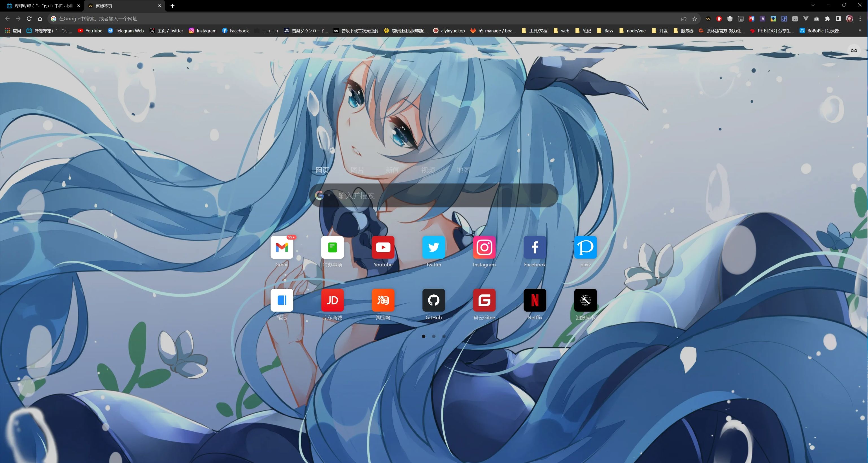Click the purple IA extension icon
The width and height of the screenshot is (868, 463).
click(x=762, y=19)
